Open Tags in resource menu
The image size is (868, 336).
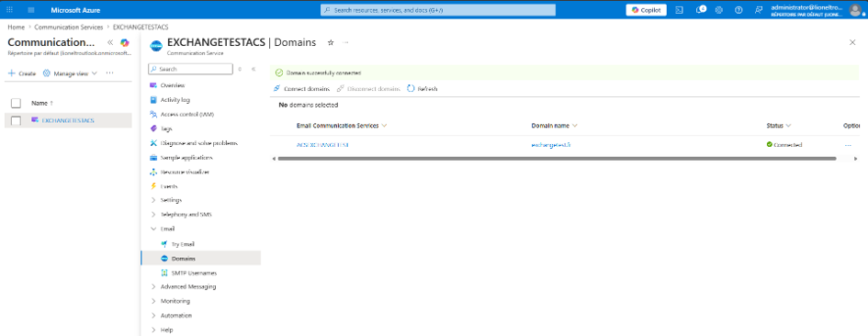click(x=165, y=129)
